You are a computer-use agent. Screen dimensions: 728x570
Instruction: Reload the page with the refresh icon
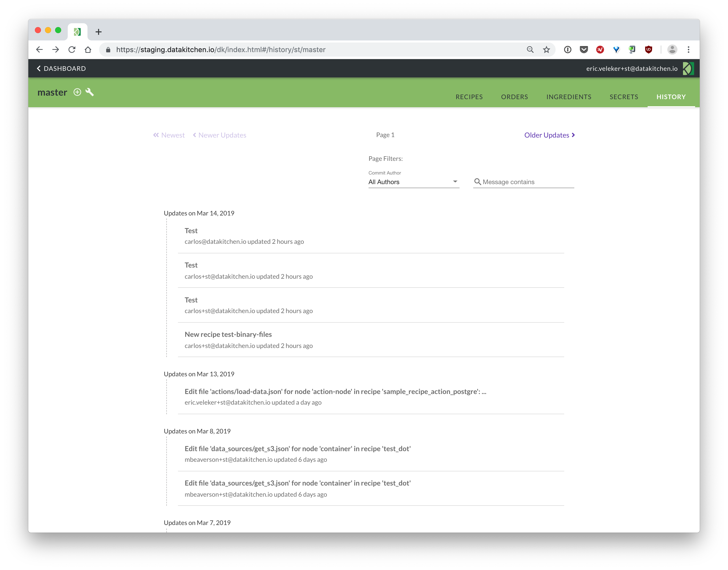pos(72,50)
